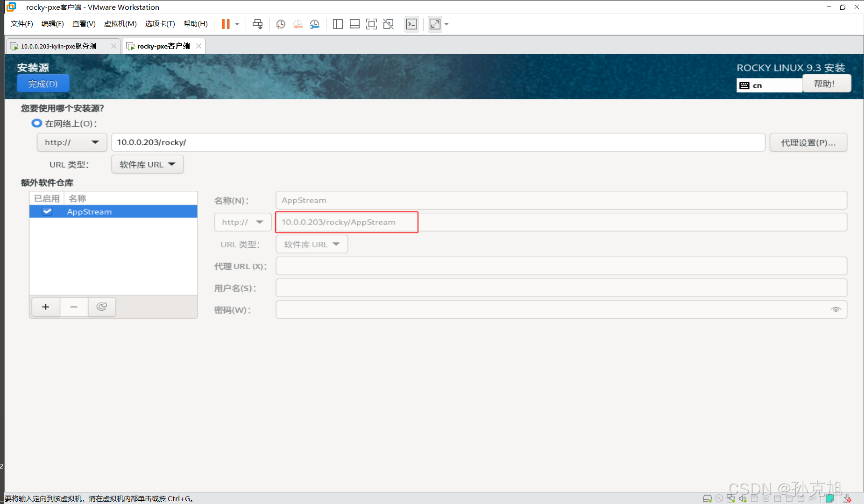Open the 虚拟机(M) menu
This screenshot has width=864, height=504.
click(x=120, y=24)
